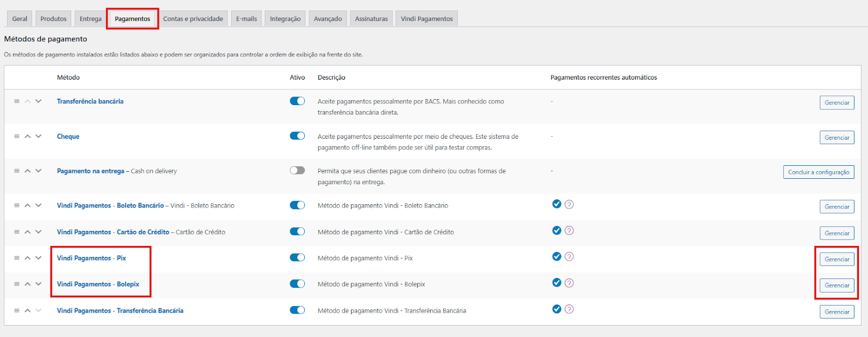Click the help icon in Bolepix row
Screen dimensions: 868x337
[x=569, y=283]
